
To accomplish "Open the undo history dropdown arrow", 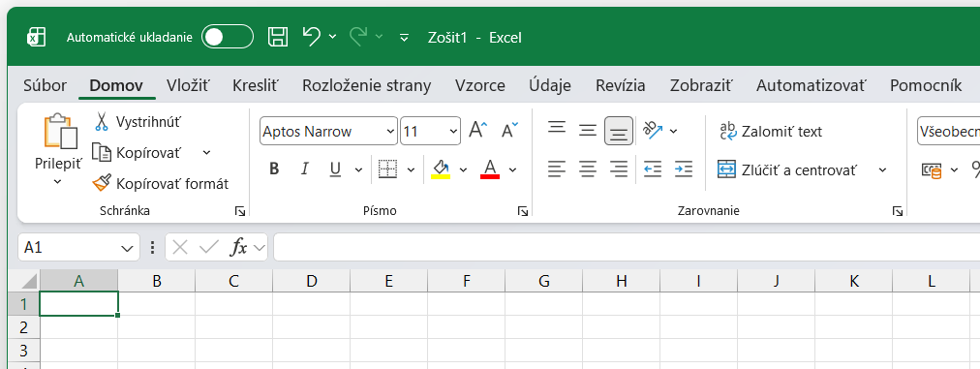I will tap(332, 37).
